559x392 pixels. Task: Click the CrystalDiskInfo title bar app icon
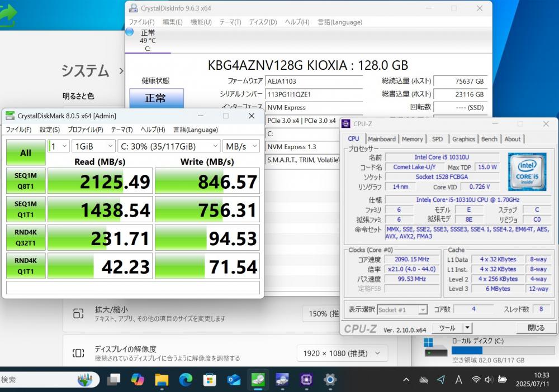134,8
